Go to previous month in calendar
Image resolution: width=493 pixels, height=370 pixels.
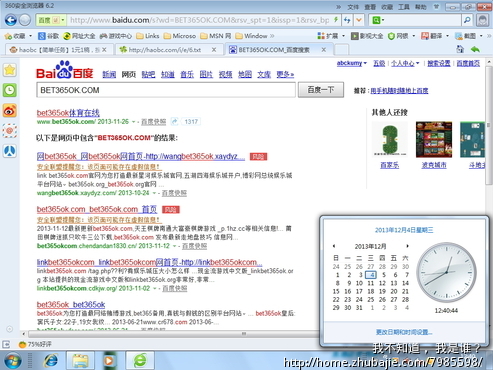tap(334, 246)
